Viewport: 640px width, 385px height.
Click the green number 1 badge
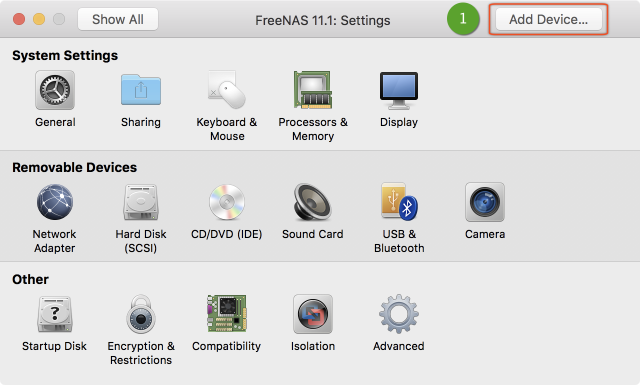point(463,19)
